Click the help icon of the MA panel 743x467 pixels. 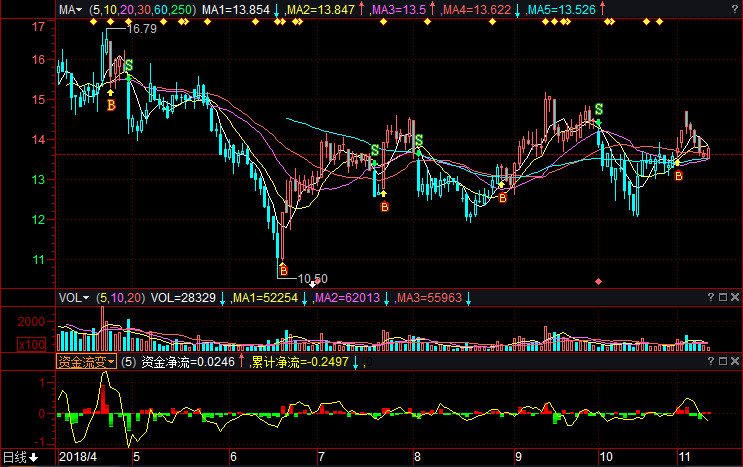click(735, 9)
